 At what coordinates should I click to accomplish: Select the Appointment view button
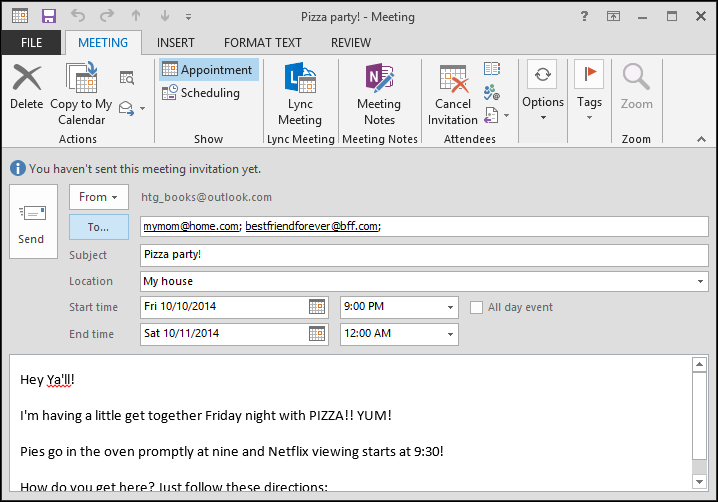pyautogui.click(x=209, y=70)
